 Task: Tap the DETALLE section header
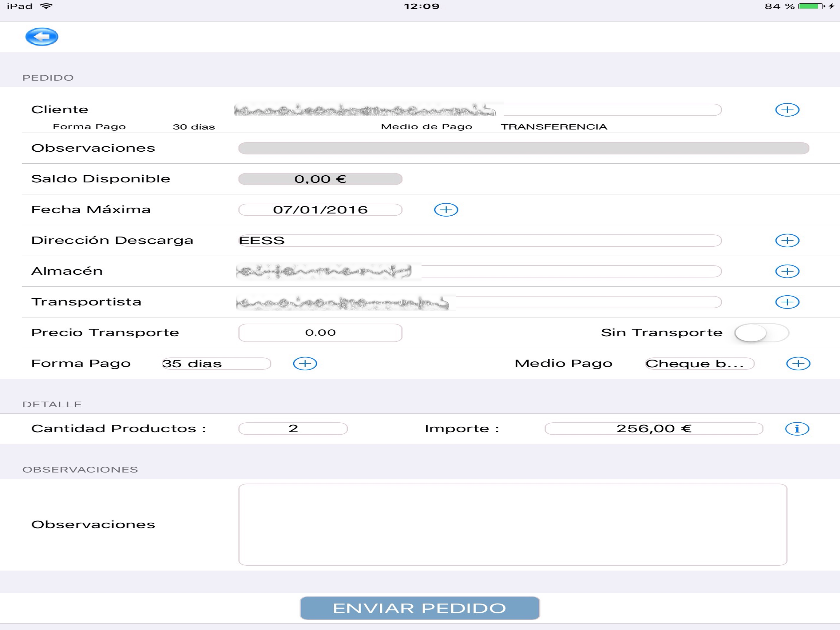point(52,404)
